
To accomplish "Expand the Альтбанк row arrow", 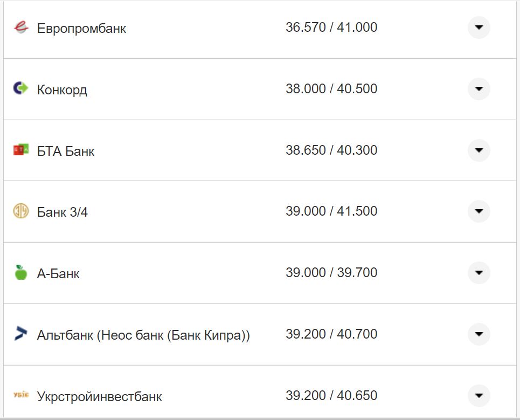I will [x=479, y=334].
